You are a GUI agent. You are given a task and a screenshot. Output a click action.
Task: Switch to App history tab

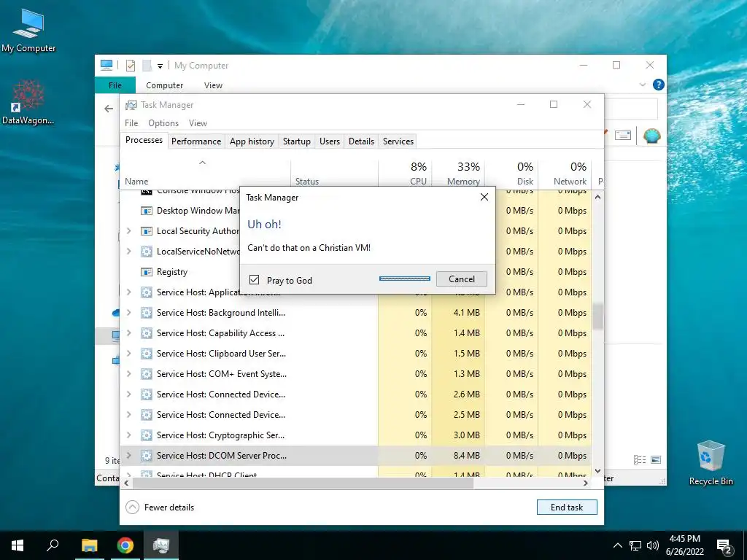tap(252, 141)
